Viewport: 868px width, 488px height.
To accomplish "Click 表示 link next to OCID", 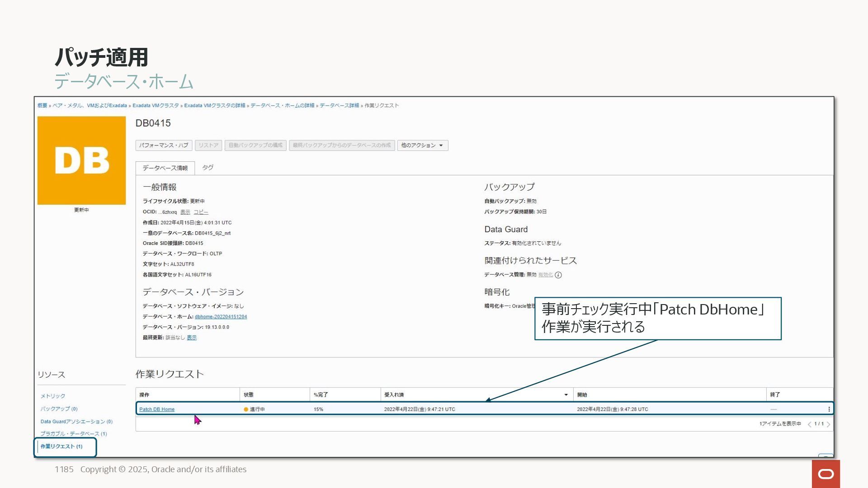I will (185, 212).
